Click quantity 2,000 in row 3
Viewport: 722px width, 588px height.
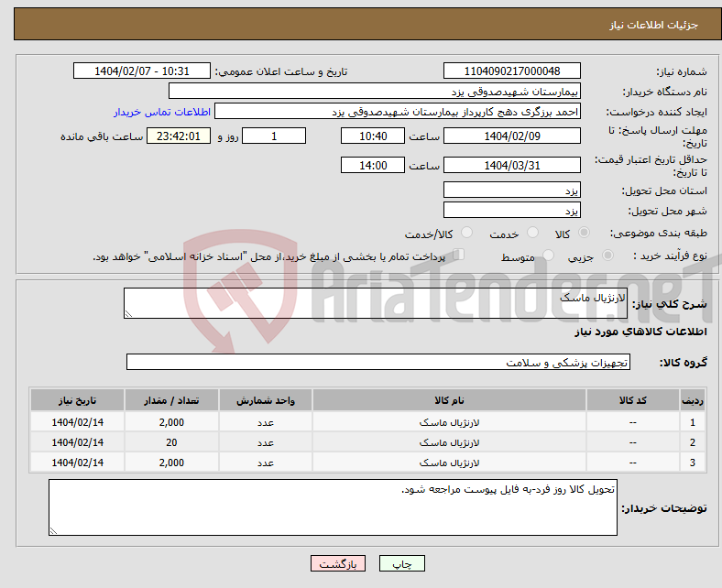(x=171, y=463)
